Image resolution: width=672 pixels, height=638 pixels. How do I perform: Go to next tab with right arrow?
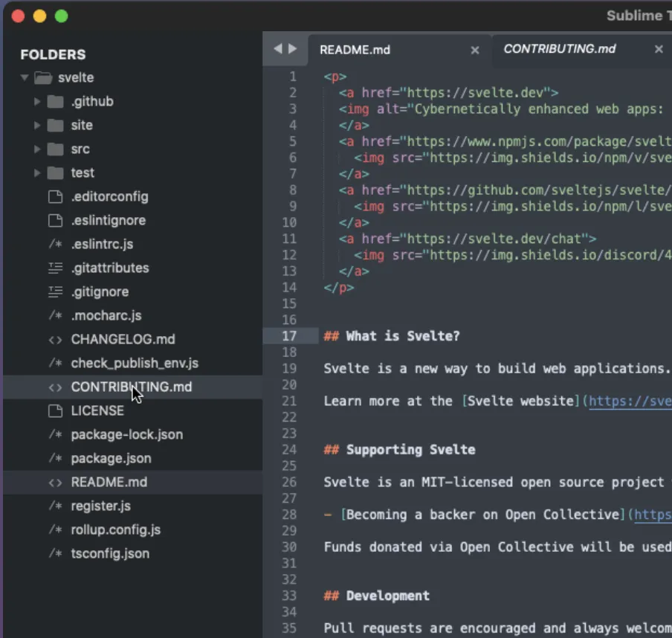[293, 49]
